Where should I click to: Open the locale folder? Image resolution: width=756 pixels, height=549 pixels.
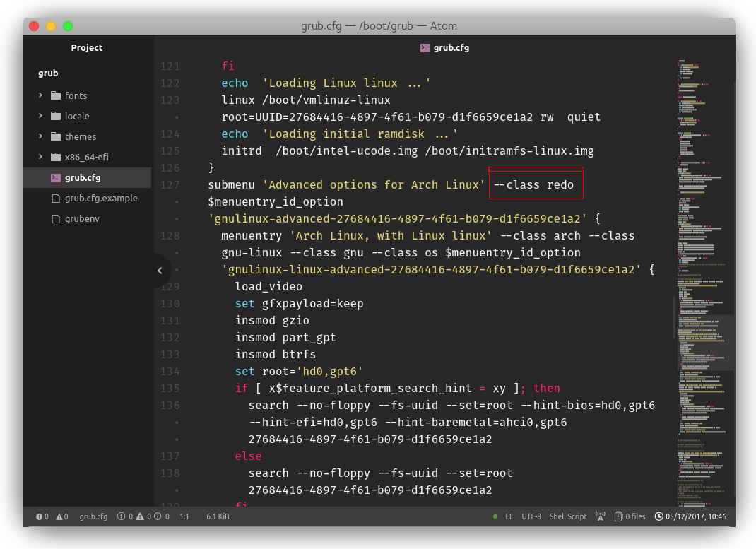pos(77,116)
